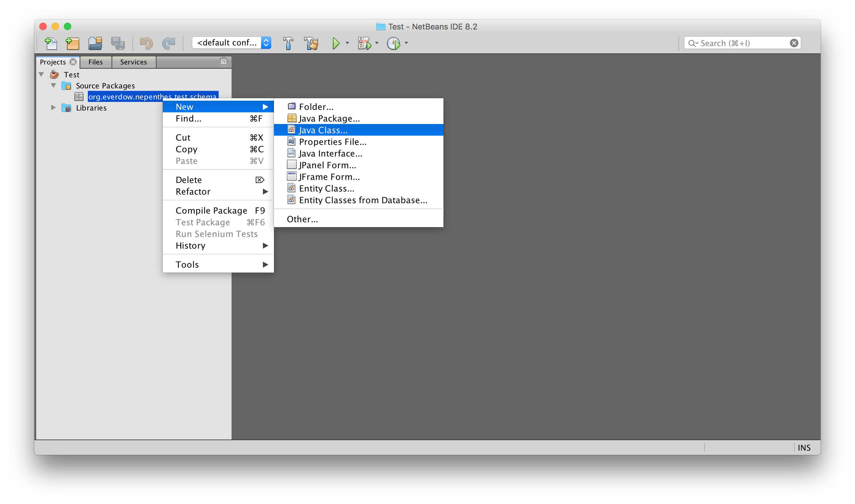The width and height of the screenshot is (855, 504).
Task: Open the Profile Project dropdown arrow
Action: pos(406,43)
